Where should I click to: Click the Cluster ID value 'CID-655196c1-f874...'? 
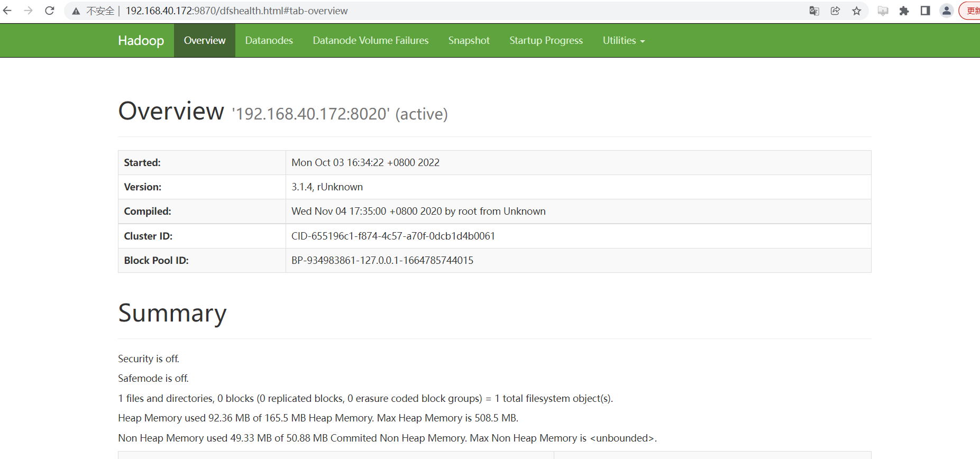(393, 236)
